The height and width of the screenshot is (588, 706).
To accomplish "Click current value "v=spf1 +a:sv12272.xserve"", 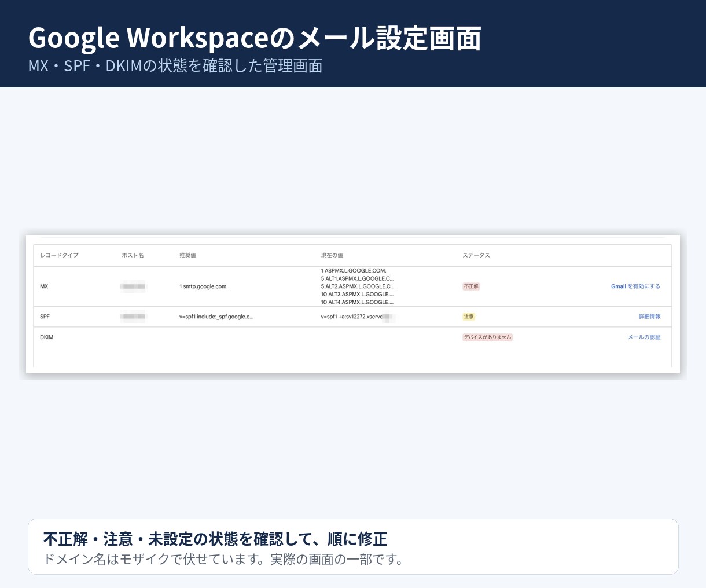I will 352,317.
